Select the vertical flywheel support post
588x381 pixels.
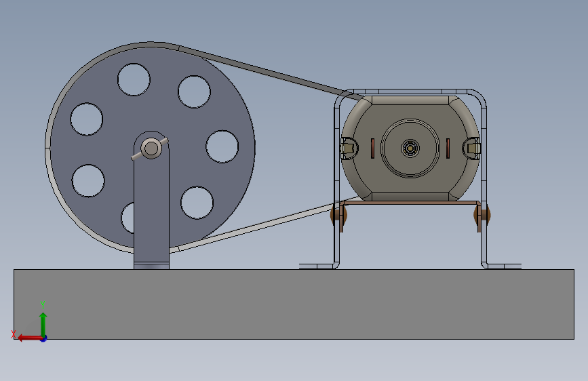click(151, 210)
